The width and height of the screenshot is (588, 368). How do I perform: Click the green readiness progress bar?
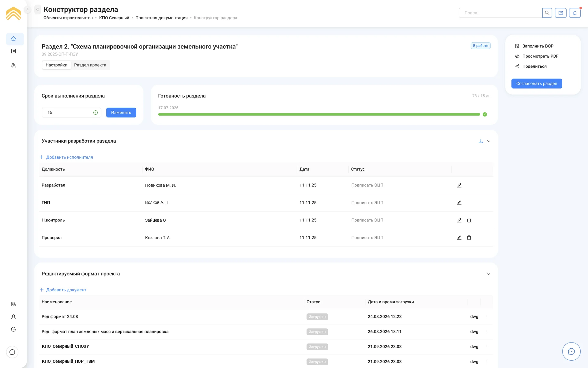319,114
